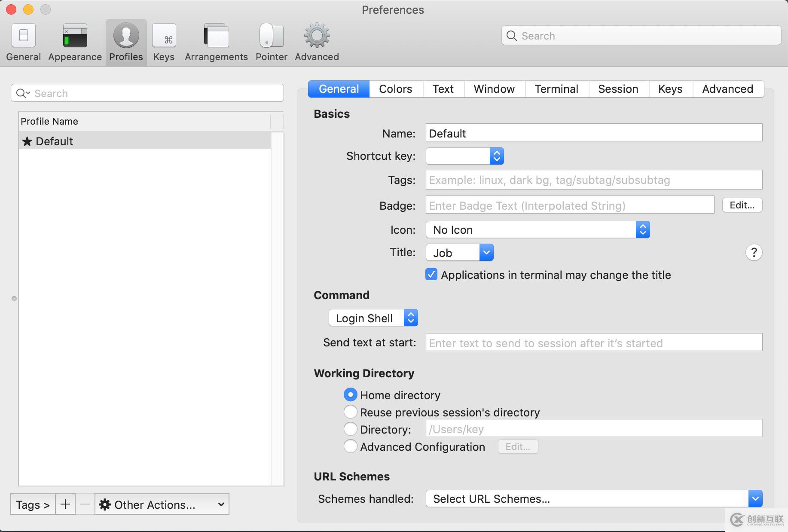Switch to the Colors tab

tap(395, 89)
